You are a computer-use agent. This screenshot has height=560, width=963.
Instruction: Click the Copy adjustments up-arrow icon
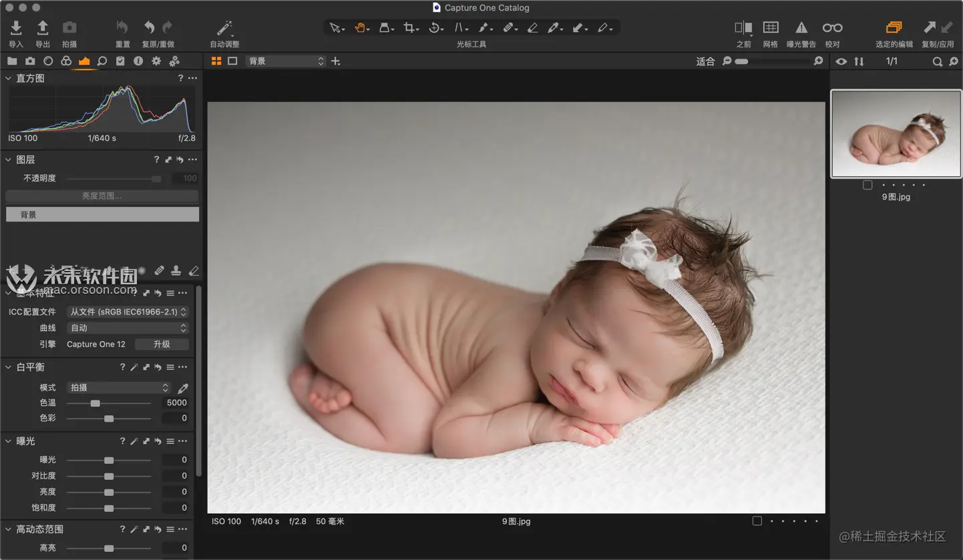930,27
